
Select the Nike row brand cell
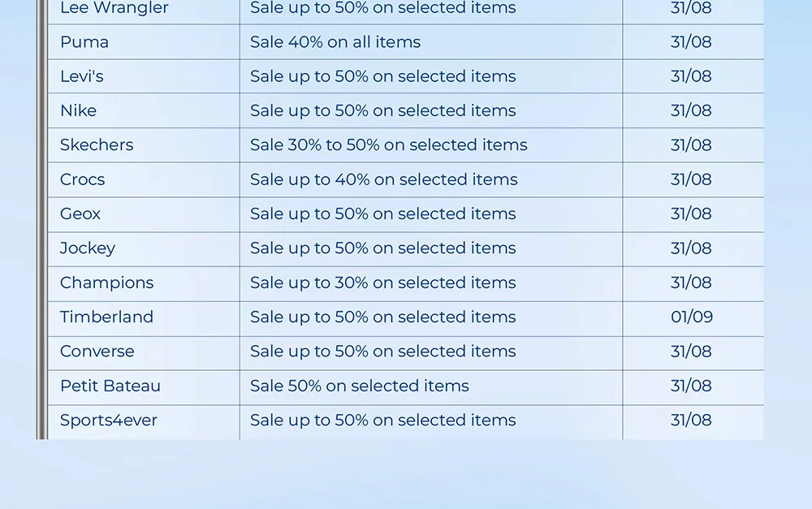(x=78, y=110)
